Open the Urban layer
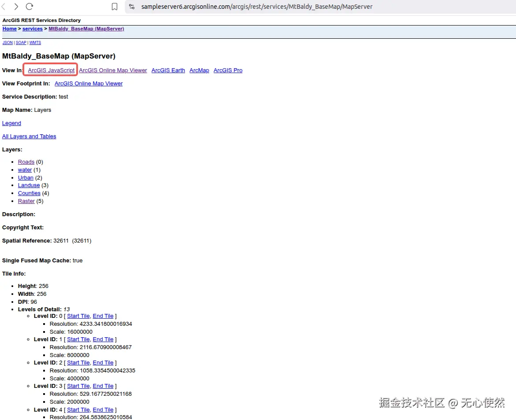Viewport: 516px width, 420px height. tap(26, 177)
